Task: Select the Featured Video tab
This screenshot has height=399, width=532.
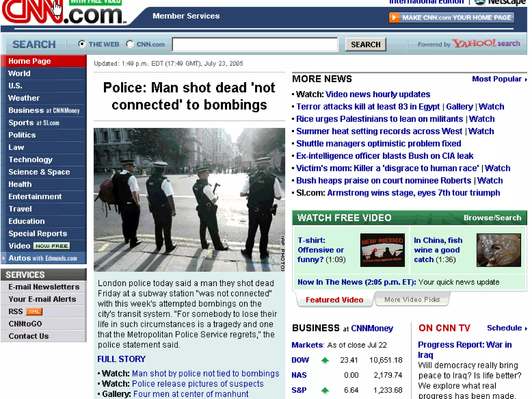Action: pos(334,300)
